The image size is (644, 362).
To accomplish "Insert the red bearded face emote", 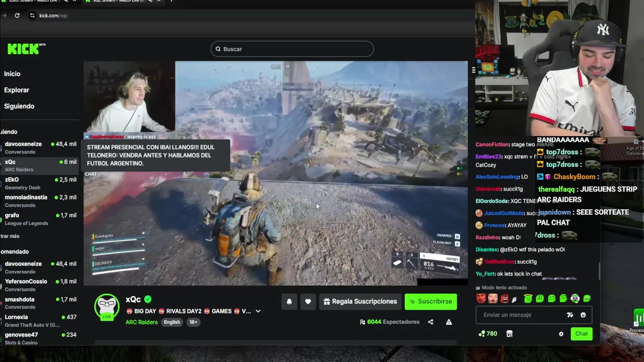I will (480, 299).
